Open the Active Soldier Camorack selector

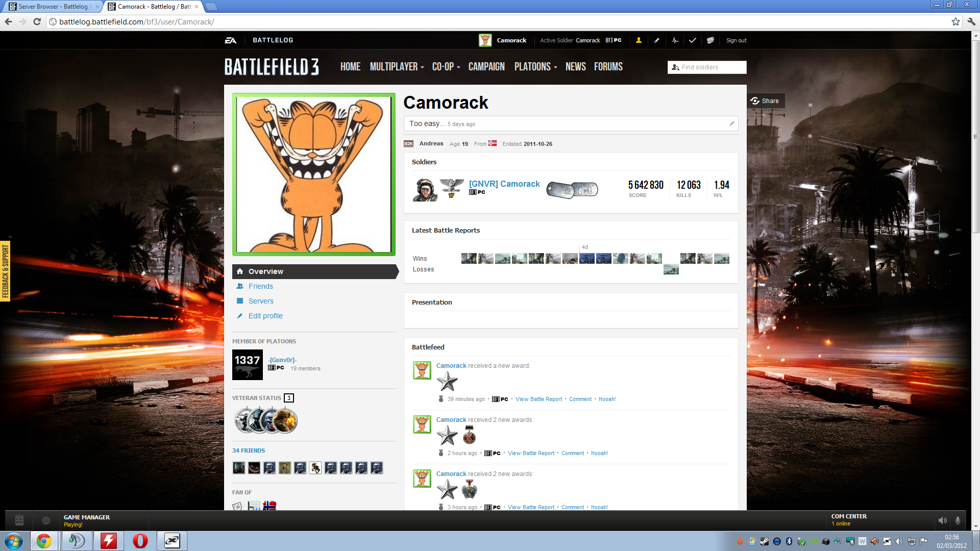[x=581, y=40]
